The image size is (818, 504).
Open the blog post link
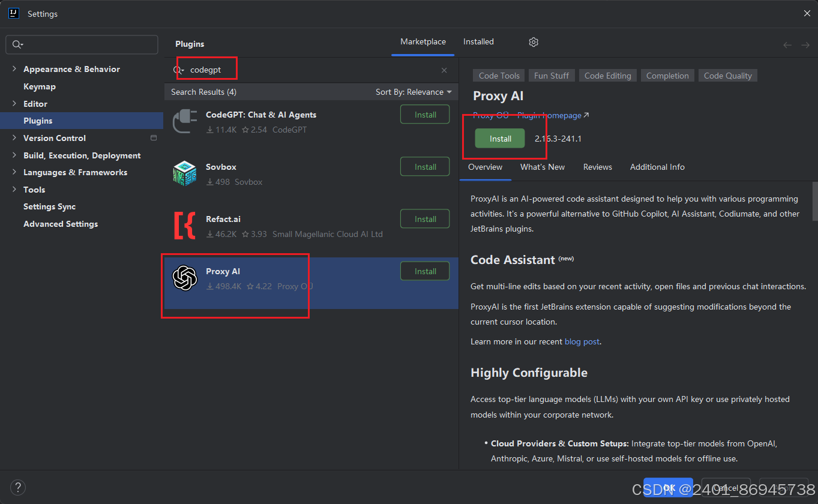click(582, 341)
